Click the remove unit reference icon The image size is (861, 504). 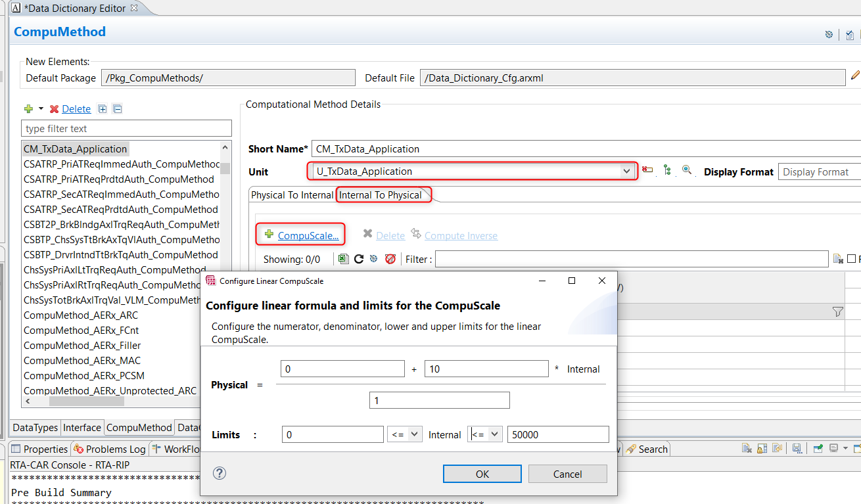coord(647,171)
